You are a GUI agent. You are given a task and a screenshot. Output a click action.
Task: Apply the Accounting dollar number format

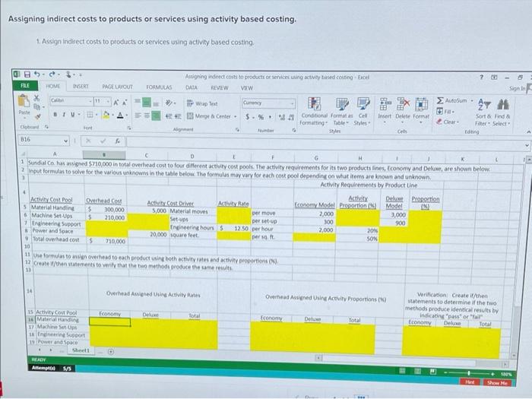click(x=248, y=117)
